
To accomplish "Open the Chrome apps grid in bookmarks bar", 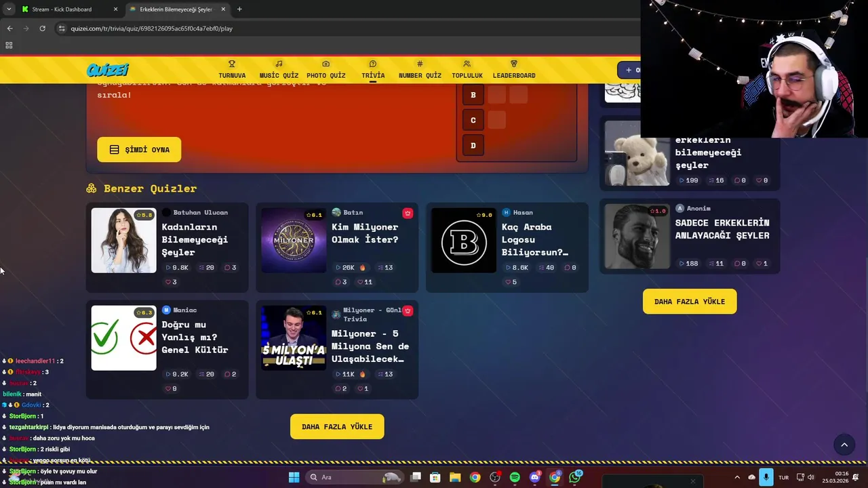I will (x=9, y=45).
